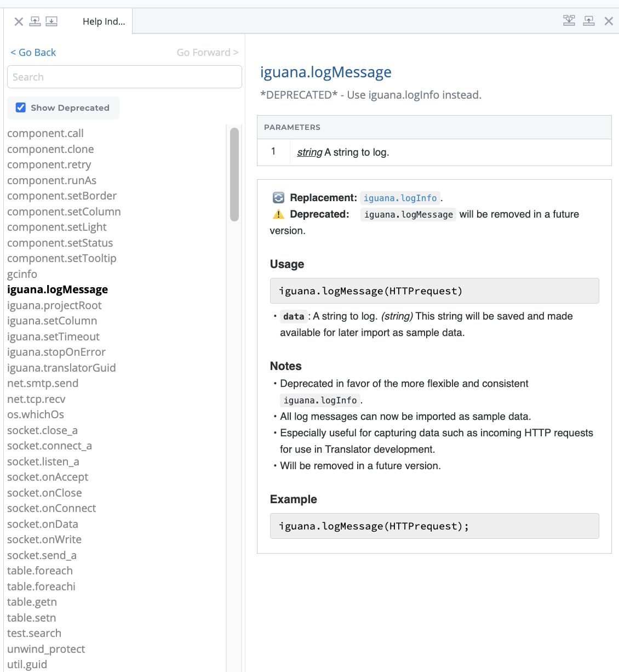The height and width of the screenshot is (672, 619).
Task: Click the double-arrow panel icon at top right
Action: (x=569, y=21)
